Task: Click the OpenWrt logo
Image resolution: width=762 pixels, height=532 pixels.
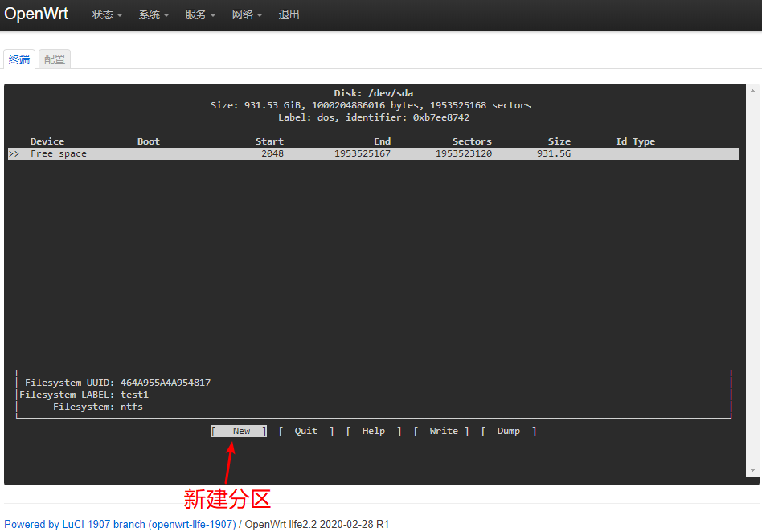Action: (x=35, y=14)
